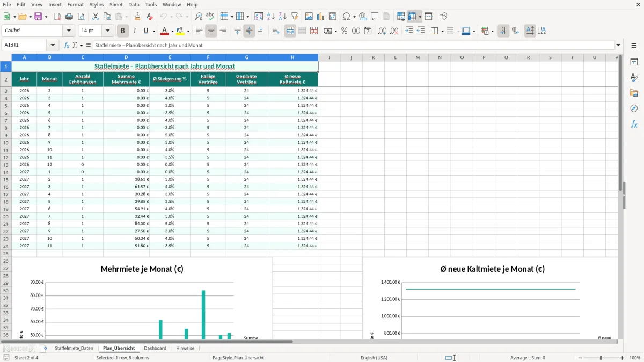Click the zoom slider in status bar

tap(601, 358)
